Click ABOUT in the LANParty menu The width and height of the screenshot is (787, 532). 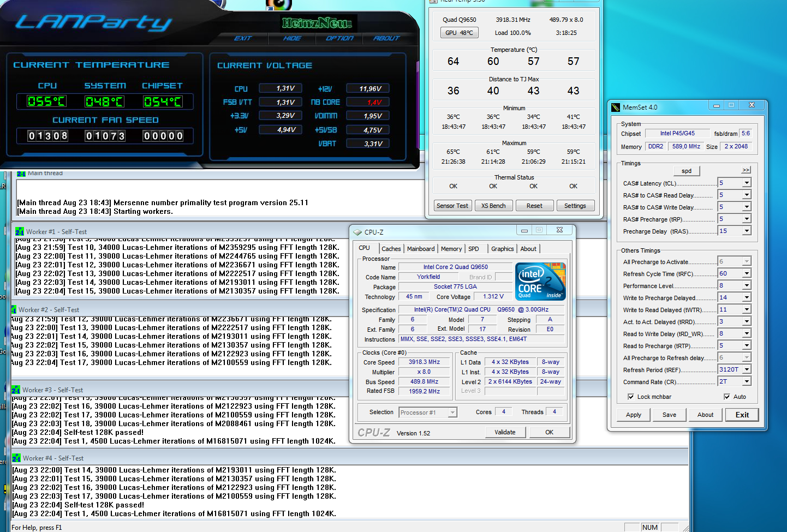click(386, 38)
